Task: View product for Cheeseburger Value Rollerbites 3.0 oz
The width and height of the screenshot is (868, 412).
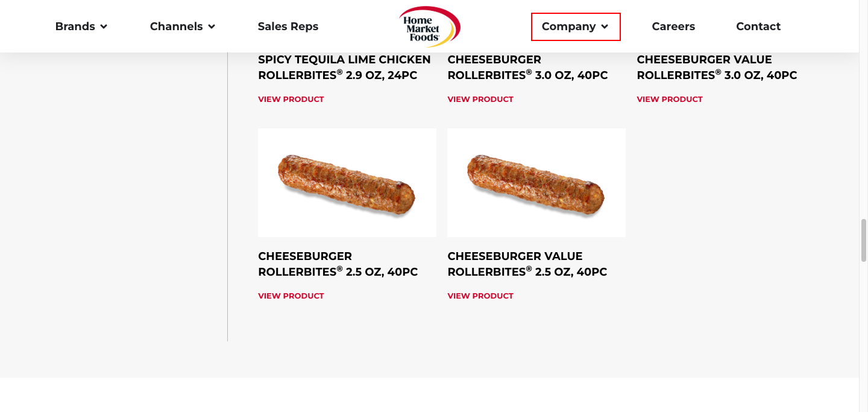Action: tap(670, 100)
